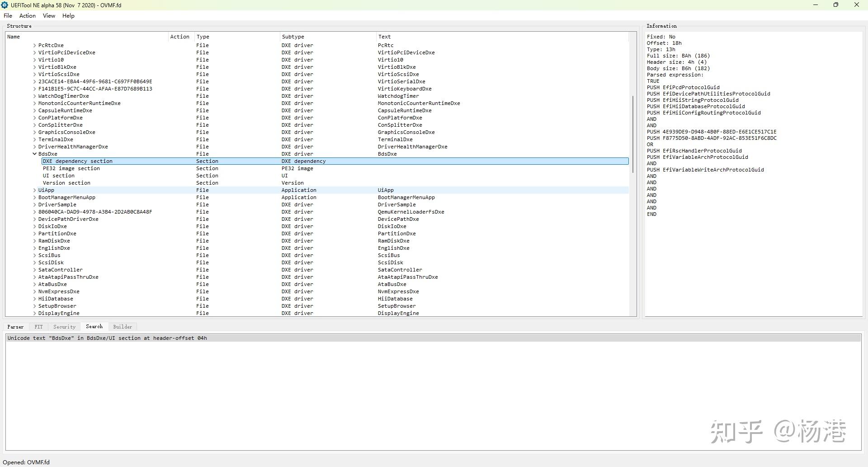Expand the CapsuleRuntimeDxe file entry

pyautogui.click(x=34, y=110)
